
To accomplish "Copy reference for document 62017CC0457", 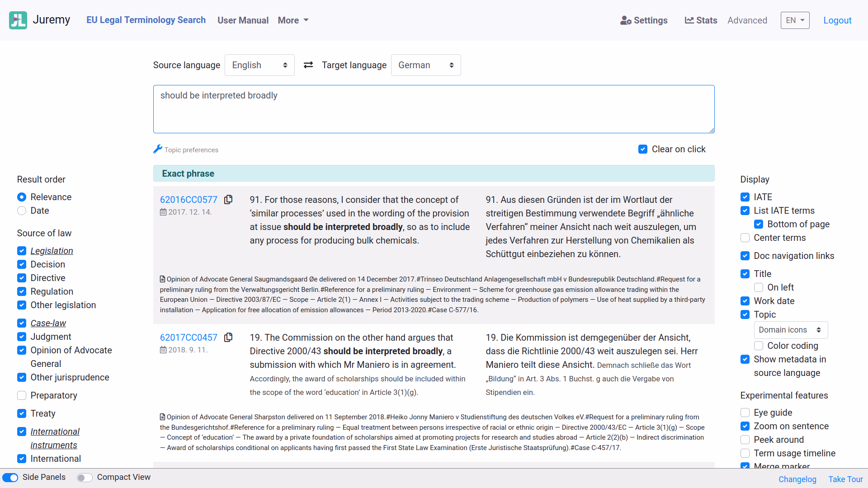I will [228, 337].
